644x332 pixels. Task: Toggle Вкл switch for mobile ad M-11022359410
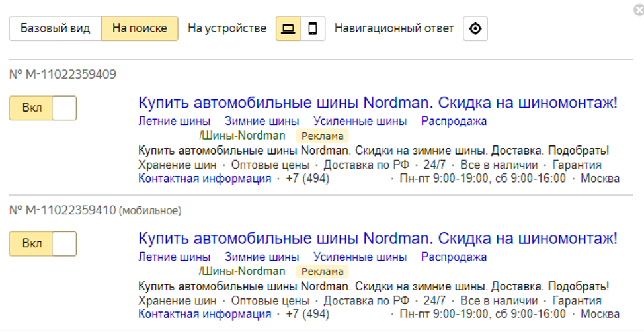(43, 243)
